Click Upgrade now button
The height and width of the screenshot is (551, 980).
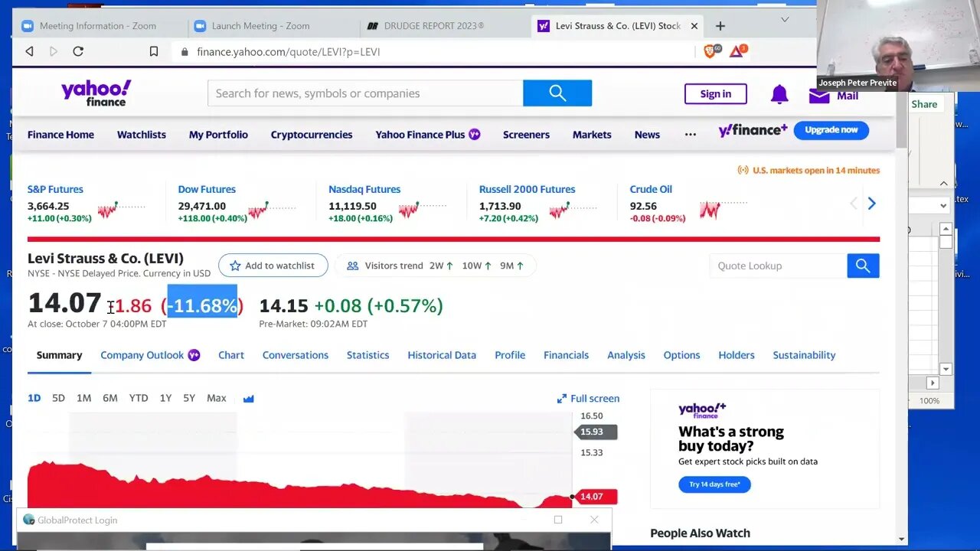(x=831, y=130)
